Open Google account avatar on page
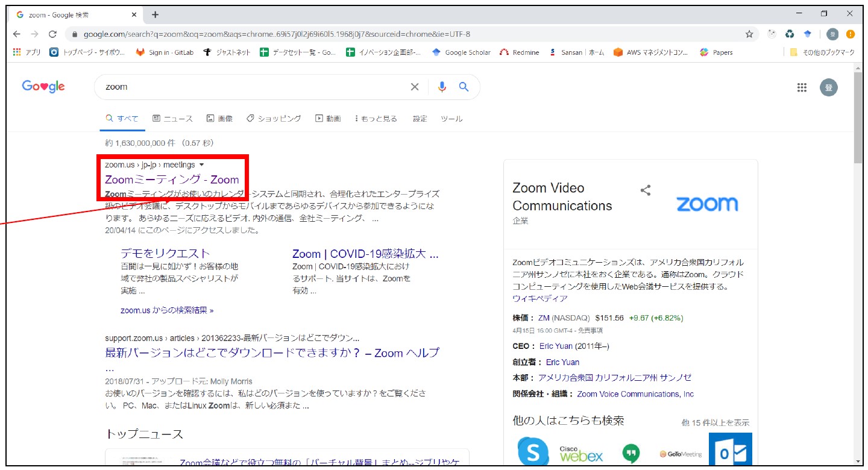The width and height of the screenshot is (868, 470). click(829, 87)
